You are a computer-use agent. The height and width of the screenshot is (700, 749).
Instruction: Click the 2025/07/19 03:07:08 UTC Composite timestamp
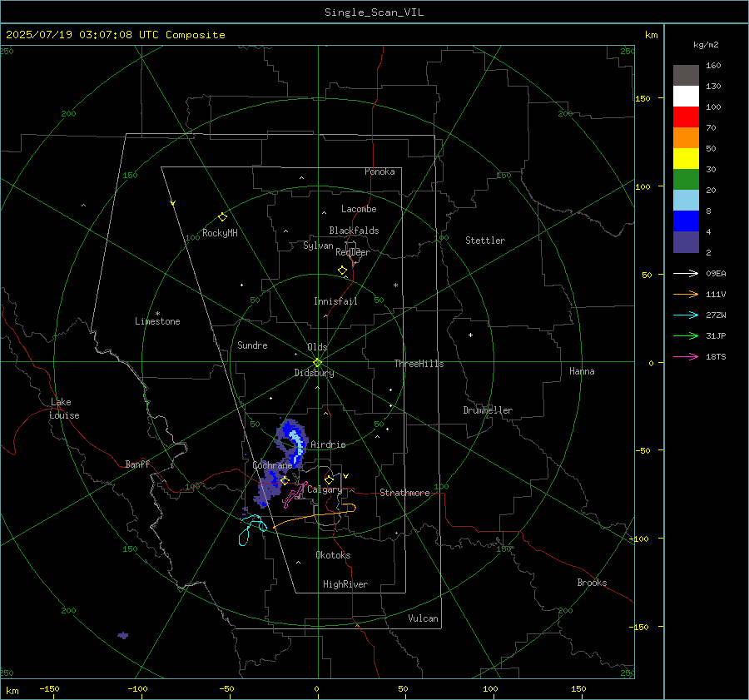[115, 35]
